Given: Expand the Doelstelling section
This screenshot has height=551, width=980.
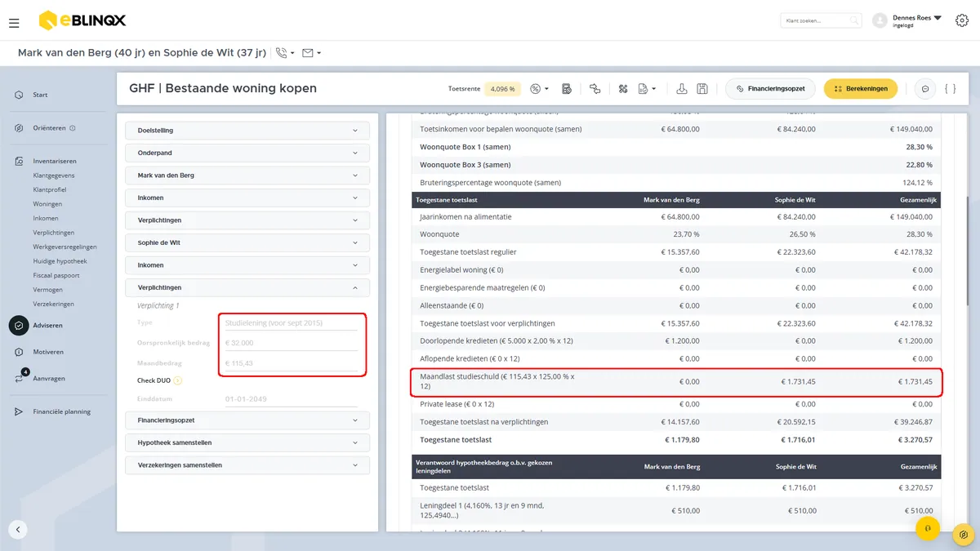Looking at the screenshot, I should pyautogui.click(x=247, y=131).
